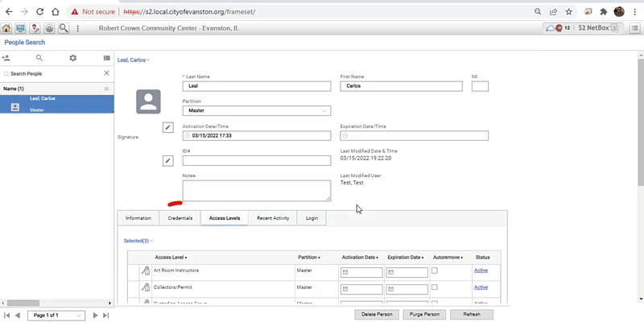
Task: Click the Active status link for Art Room Instructors
Action: click(x=481, y=270)
